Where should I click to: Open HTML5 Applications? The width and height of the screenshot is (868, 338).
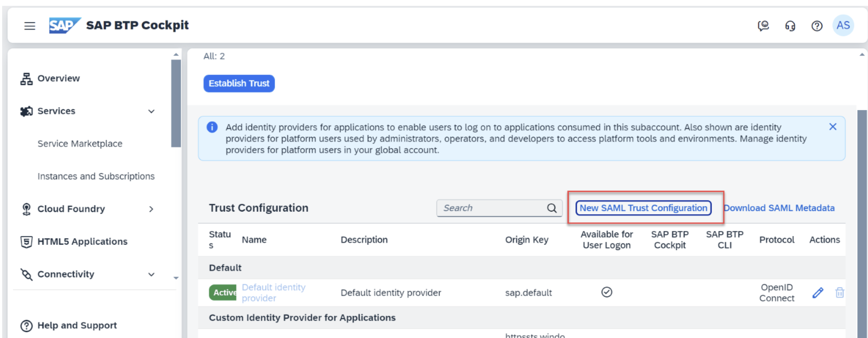point(82,242)
